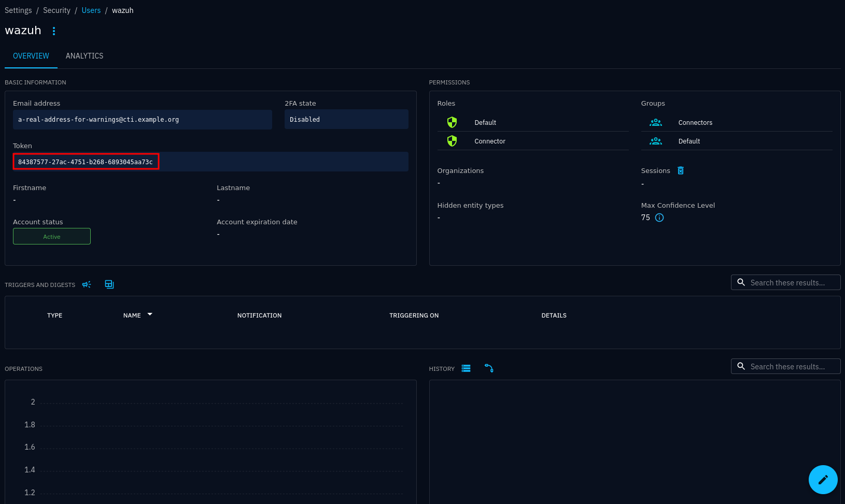Click the Name column header

(x=132, y=315)
